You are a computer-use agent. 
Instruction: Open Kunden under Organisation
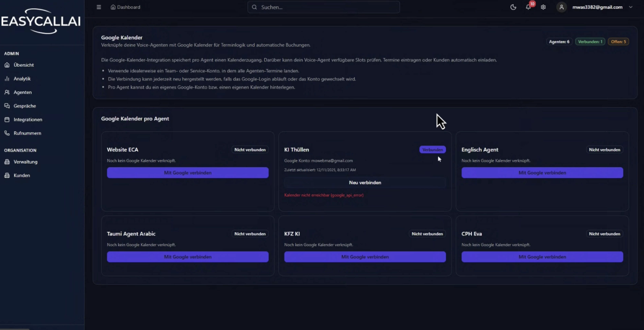(x=22, y=175)
